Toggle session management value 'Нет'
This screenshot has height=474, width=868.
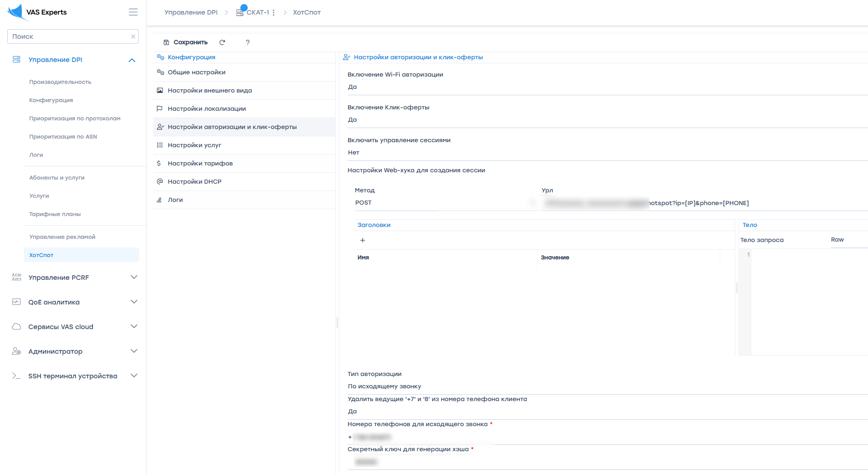(353, 153)
